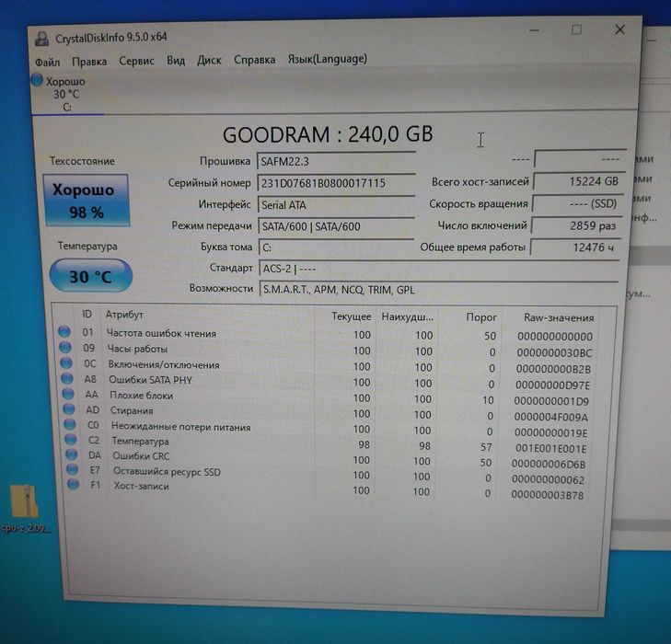Click the 2859 раз power-on count
Viewport: 671px width, 644px height.
pyautogui.click(x=576, y=225)
